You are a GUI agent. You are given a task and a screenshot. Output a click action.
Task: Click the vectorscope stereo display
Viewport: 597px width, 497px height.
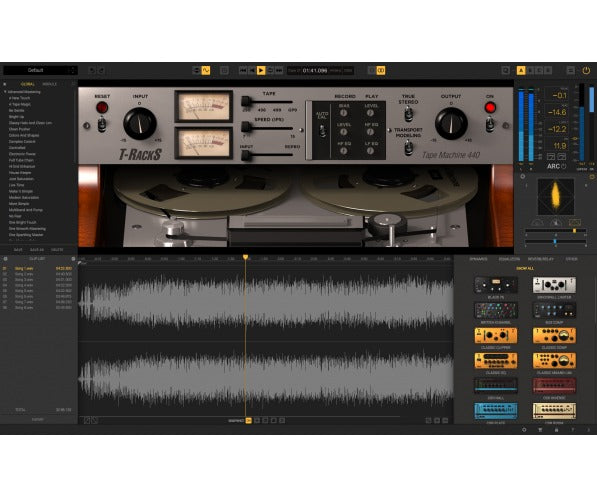(x=555, y=197)
